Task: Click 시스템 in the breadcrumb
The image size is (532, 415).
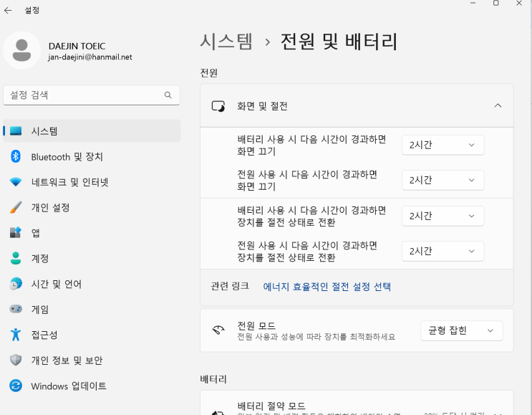Action: pyautogui.click(x=226, y=42)
